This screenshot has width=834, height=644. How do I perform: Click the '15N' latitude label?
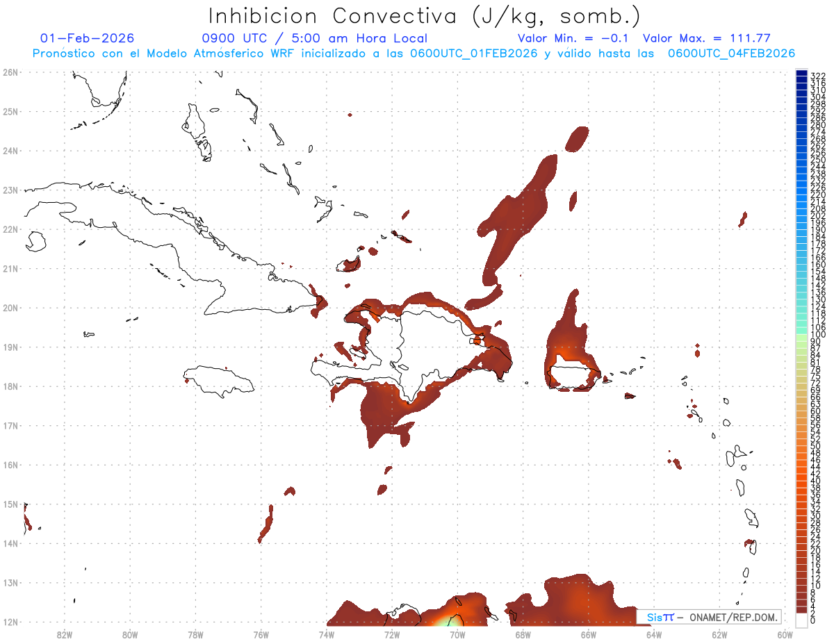click(10, 504)
